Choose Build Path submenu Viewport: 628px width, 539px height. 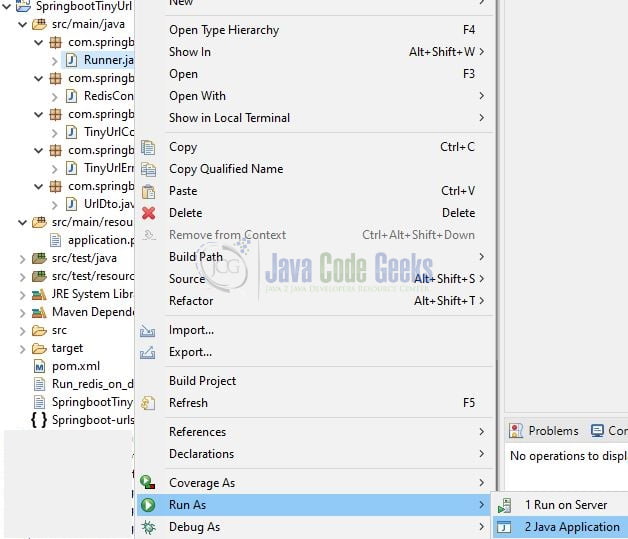pos(315,257)
